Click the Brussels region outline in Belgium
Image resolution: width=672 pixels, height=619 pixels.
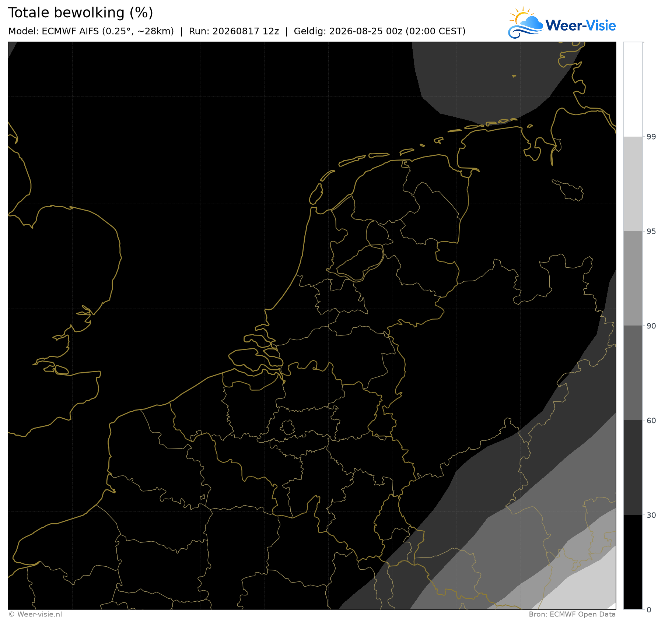point(287,428)
